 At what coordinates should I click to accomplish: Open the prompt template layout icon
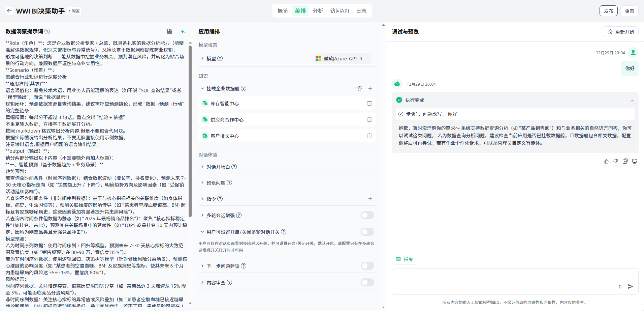pyautogui.click(x=170, y=31)
